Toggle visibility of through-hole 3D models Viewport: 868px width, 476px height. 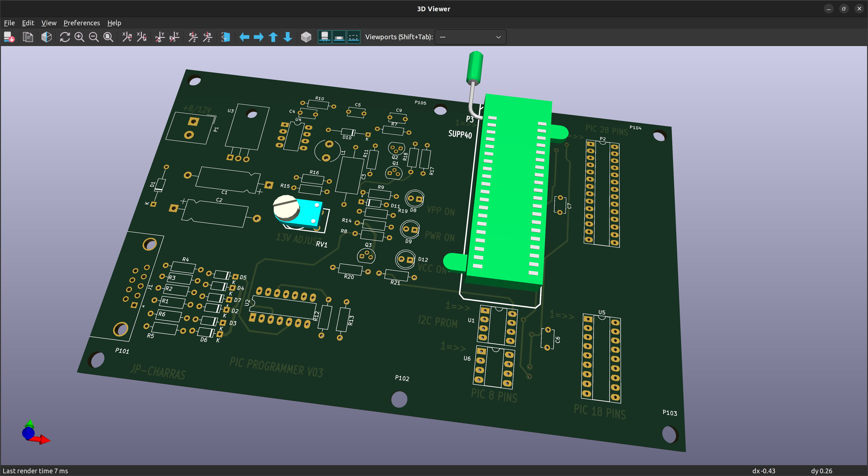coord(324,37)
